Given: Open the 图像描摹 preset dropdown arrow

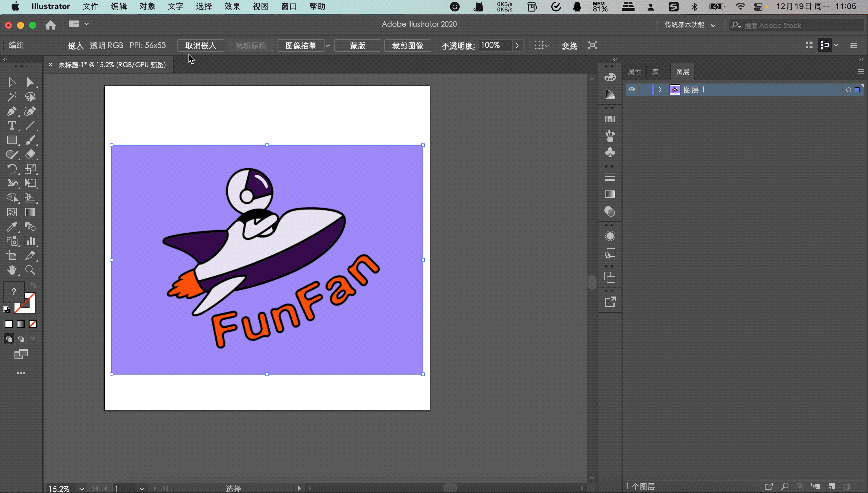Looking at the screenshot, I should point(328,46).
